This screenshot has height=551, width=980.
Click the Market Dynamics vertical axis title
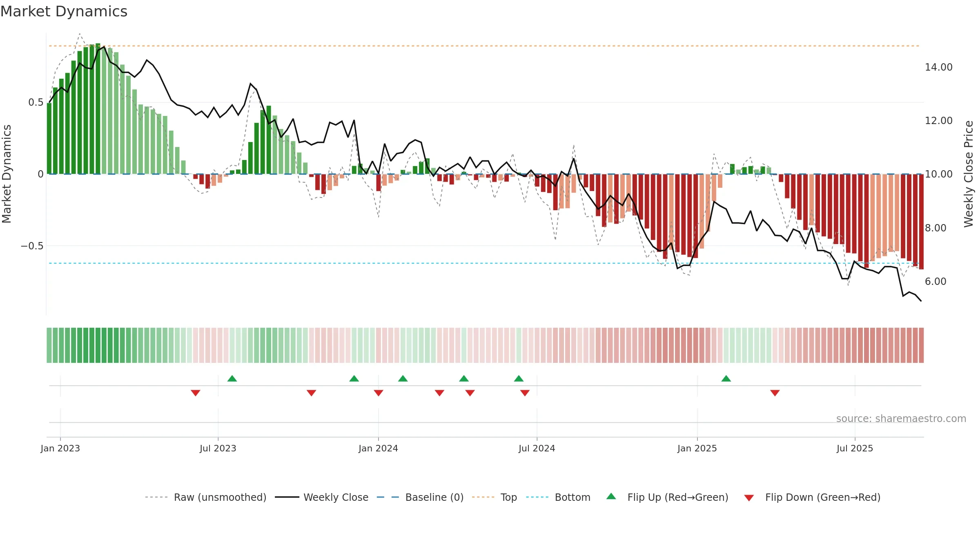point(7,174)
